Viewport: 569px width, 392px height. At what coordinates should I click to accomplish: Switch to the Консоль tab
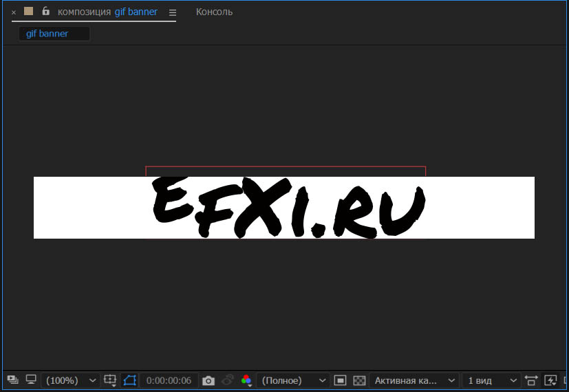[214, 12]
